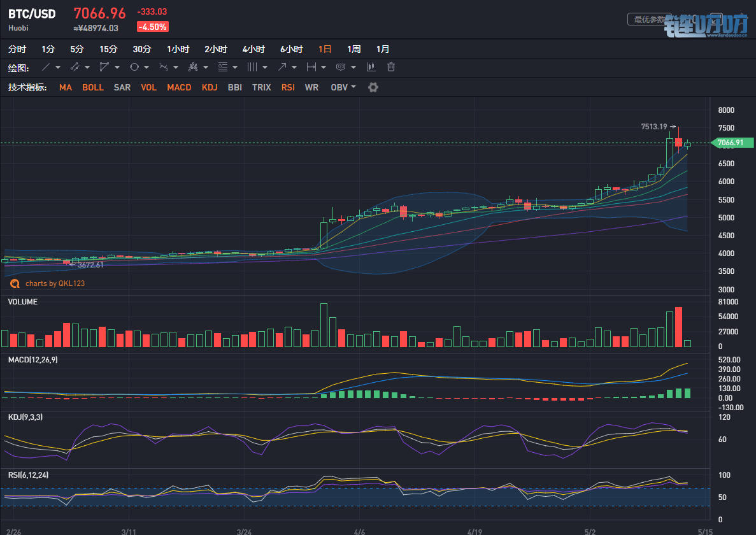Select the range measure tool

pyautogui.click(x=311, y=67)
